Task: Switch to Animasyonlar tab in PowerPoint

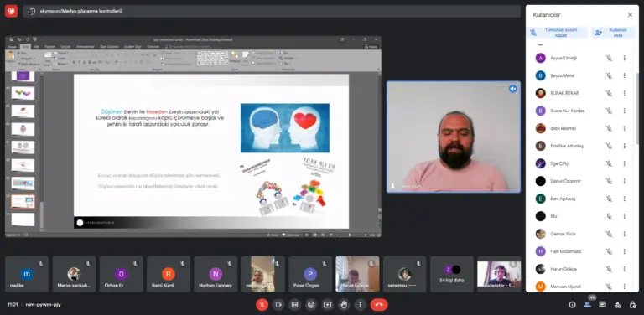Action: (x=86, y=47)
